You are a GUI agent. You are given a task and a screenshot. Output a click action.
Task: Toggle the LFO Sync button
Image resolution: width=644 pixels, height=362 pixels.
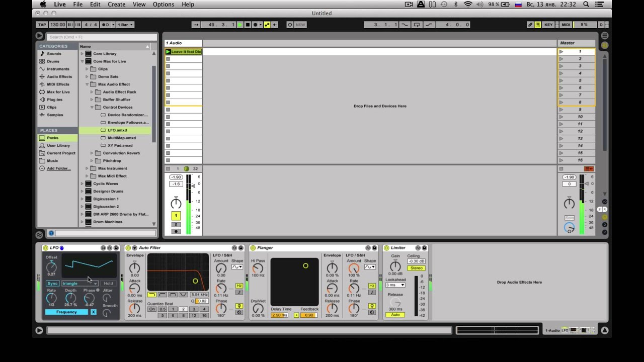[52, 284]
